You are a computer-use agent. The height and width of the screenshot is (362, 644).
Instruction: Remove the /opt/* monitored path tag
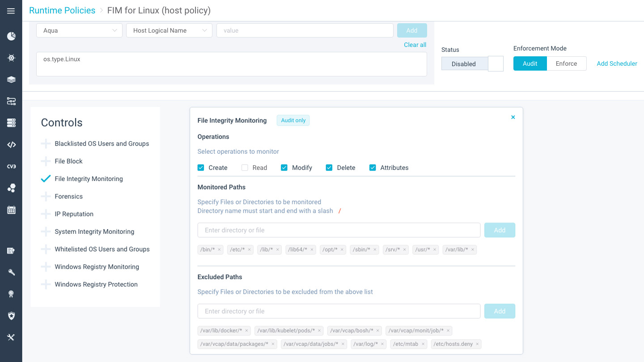342,250
